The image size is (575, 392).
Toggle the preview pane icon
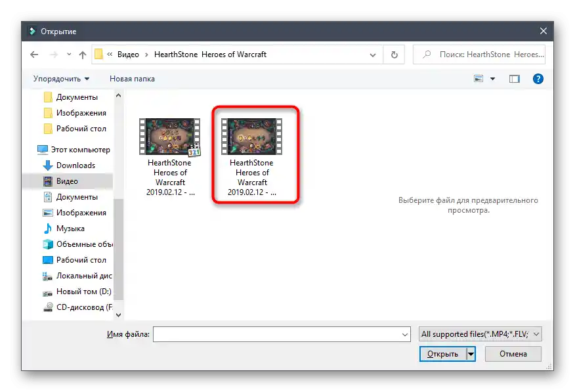tap(514, 79)
